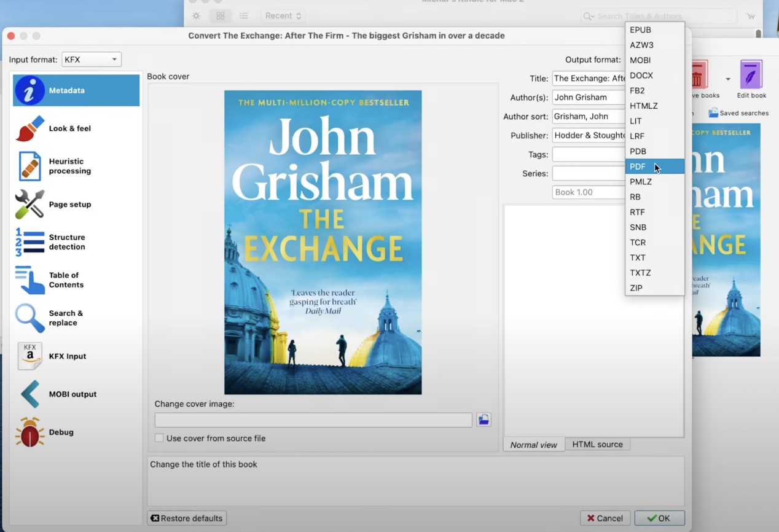Open the KFX Input section icon
The image size is (779, 532).
(x=29, y=356)
